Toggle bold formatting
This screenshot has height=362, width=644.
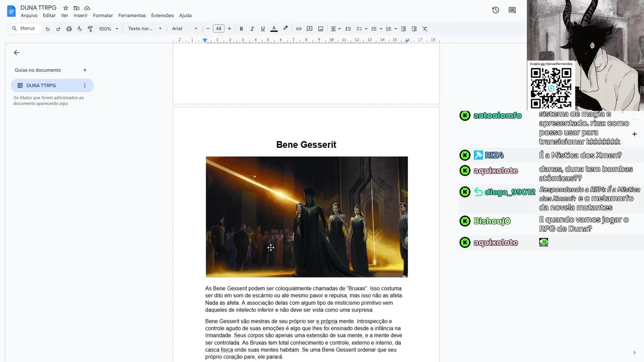[242, 29]
